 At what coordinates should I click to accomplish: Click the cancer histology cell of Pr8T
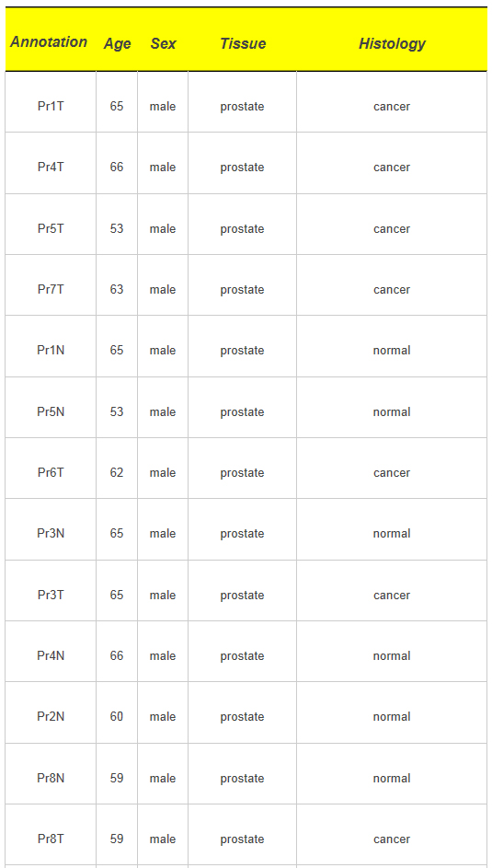(392, 835)
